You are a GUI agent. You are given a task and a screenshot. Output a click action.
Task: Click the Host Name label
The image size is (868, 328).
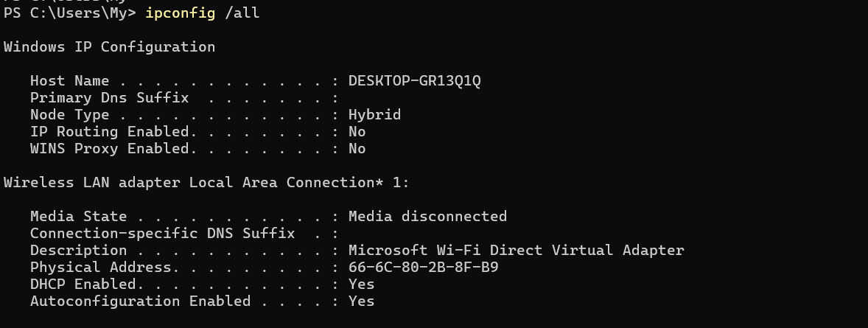pyautogui.click(x=69, y=81)
